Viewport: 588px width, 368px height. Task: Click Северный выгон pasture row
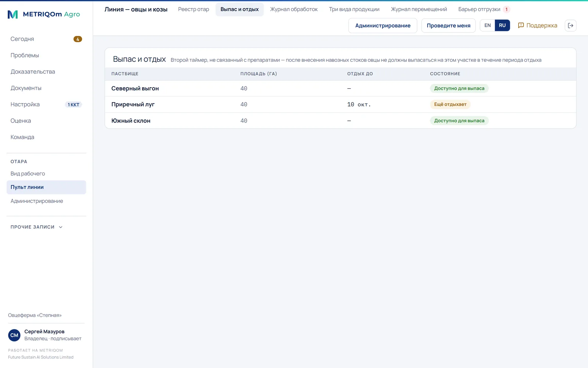click(x=340, y=88)
